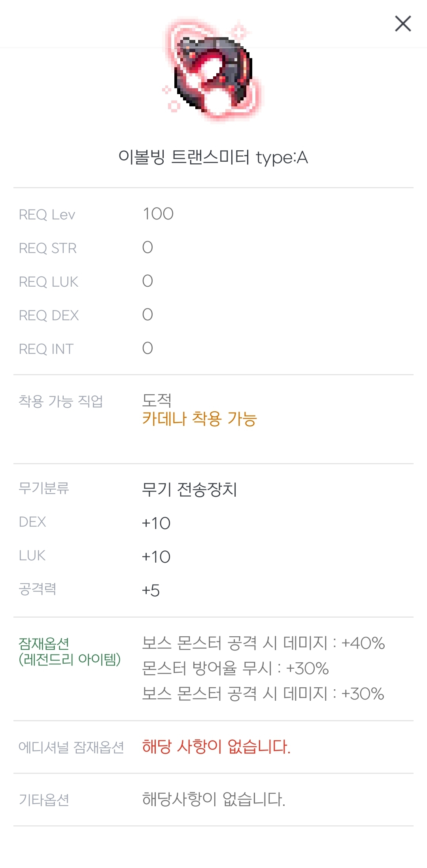Click the DEX +10 stat value
The height and width of the screenshot is (868, 427).
(156, 523)
